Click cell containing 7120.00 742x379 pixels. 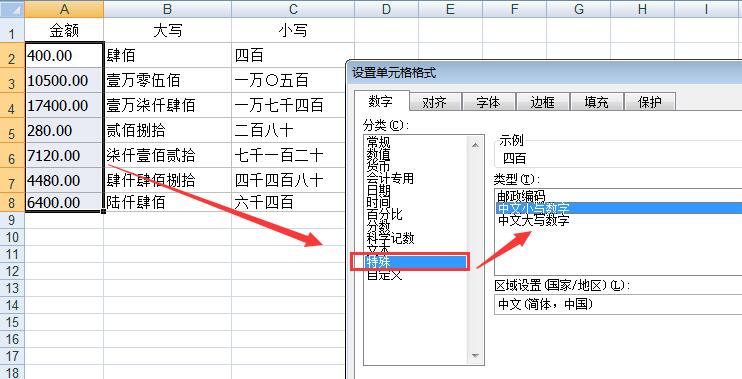(x=64, y=155)
